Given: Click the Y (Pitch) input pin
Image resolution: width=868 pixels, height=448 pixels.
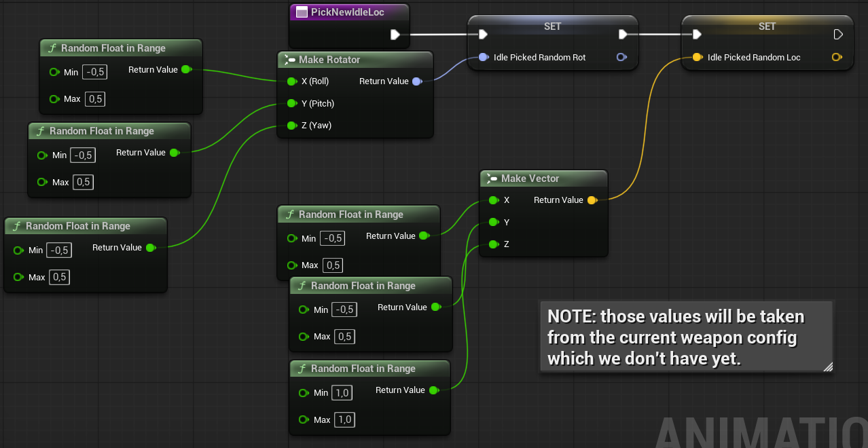Looking at the screenshot, I should [291, 103].
